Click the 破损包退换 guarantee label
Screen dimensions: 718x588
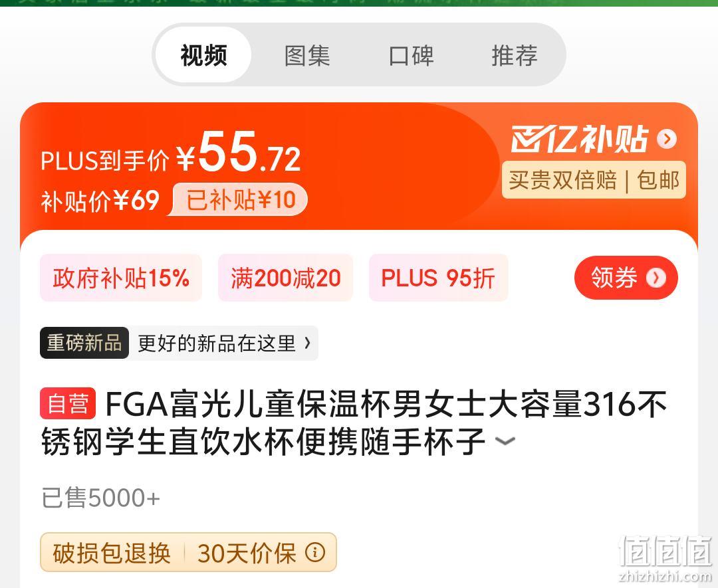112,552
